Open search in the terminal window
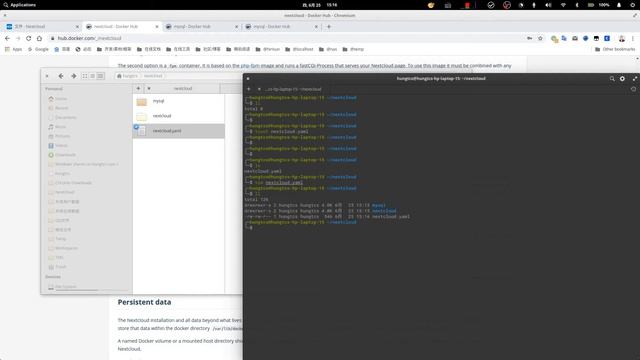This screenshot has height=360, width=640. coord(612,78)
